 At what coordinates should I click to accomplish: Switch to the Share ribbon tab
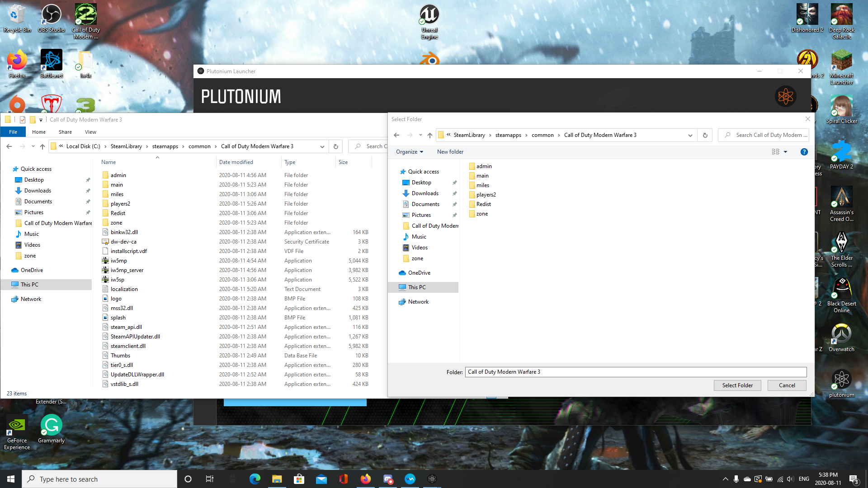pyautogui.click(x=65, y=132)
